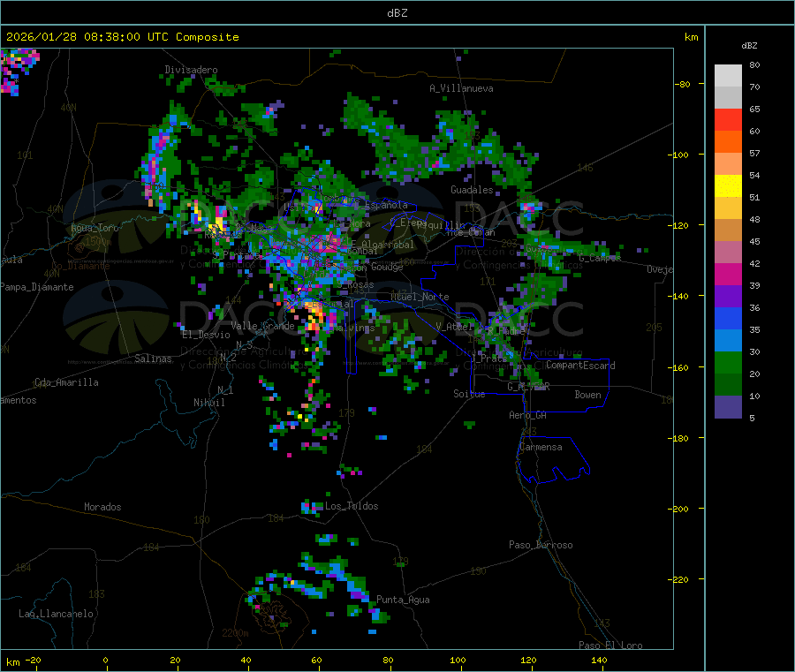Select the blue 36 dBZ legend swatch
795x672 pixels.
(x=728, y=318)
